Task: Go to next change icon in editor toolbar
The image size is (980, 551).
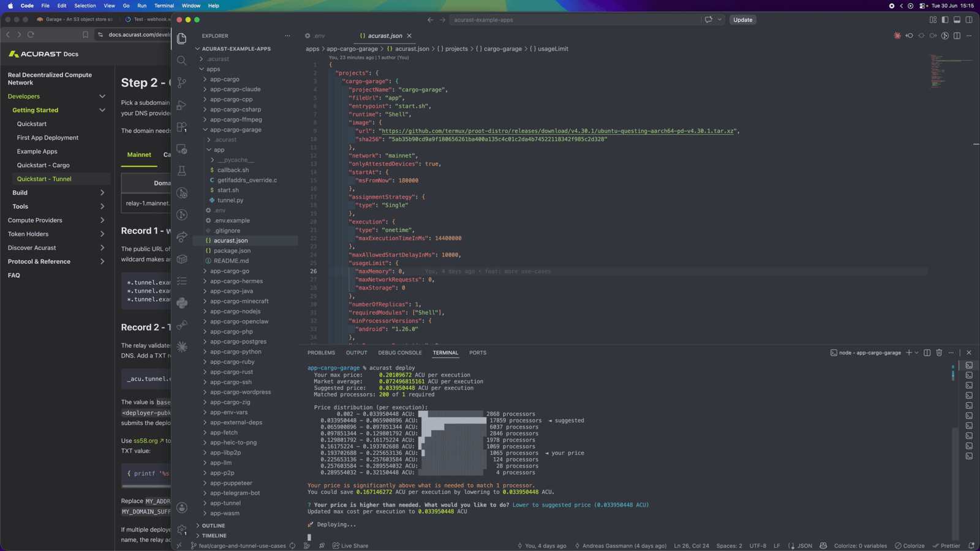Action: pyautogui.click(x=933, y=36)
